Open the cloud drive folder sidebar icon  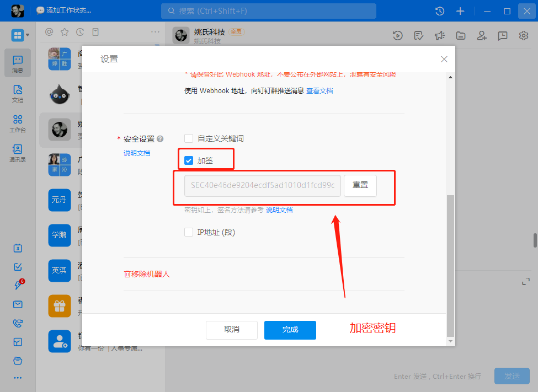click(x=18, y=361)
